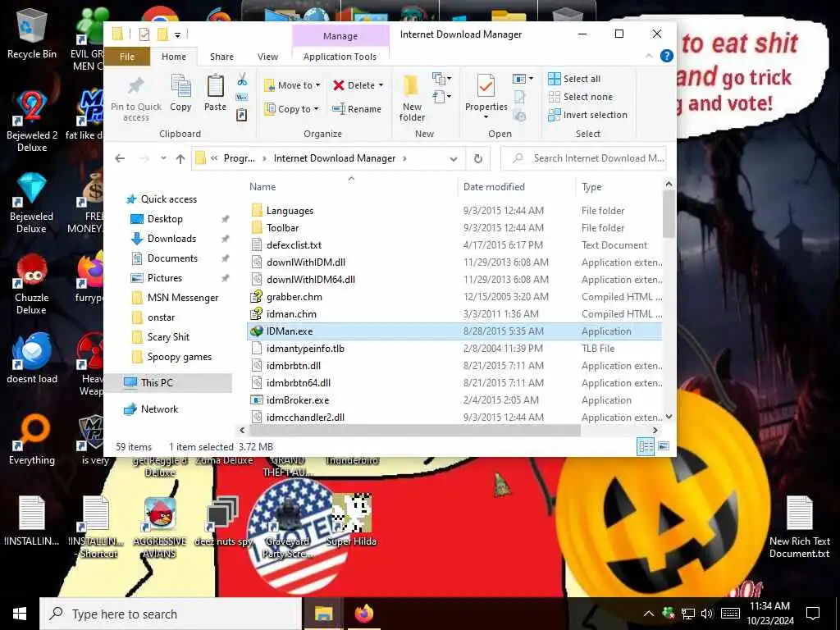840x630 pixels.
Task: Collapse the ribbon with the chevron
Action: pos(649,56)
